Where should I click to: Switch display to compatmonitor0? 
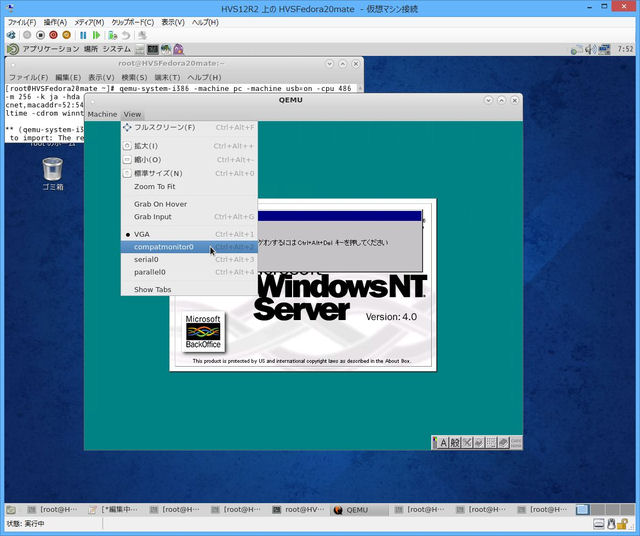tap(189, 247)
